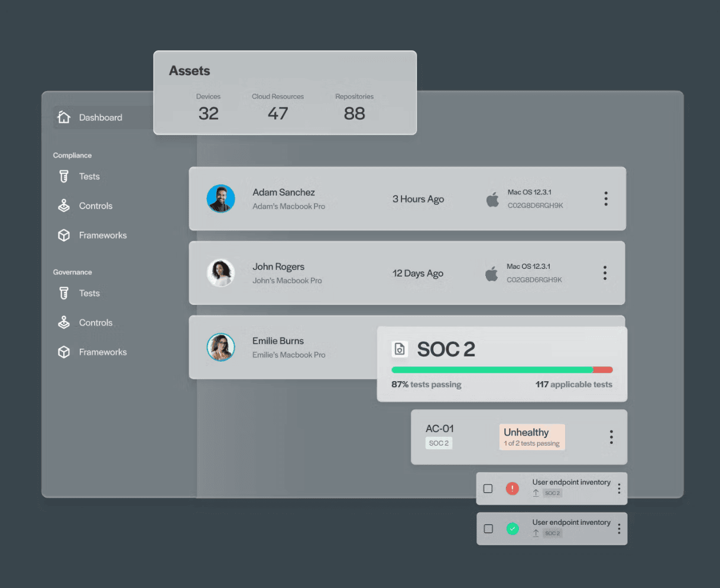Click the red failing status icon on User endpoint inventory
720x588 pixels.
512,488
